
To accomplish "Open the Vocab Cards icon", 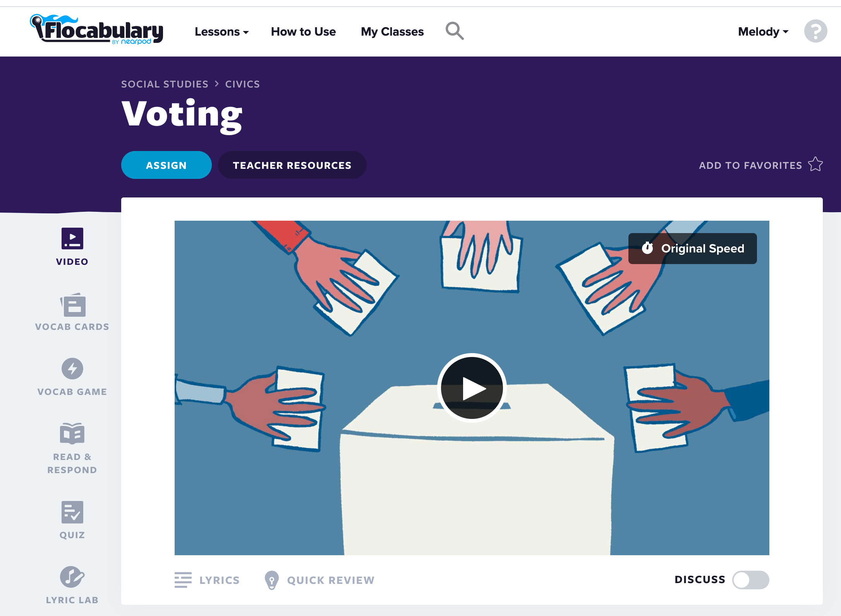I will 72,305.
